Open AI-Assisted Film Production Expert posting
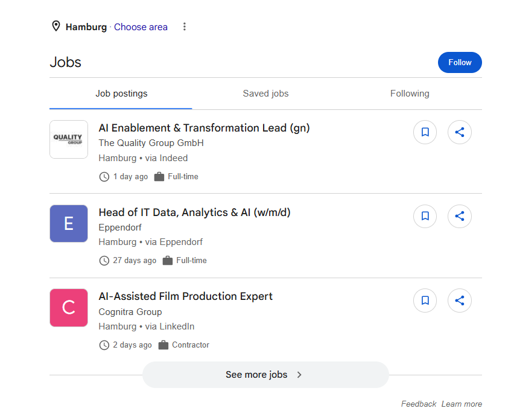The height and width of the screenshot is (420, 511). (185, 296)
